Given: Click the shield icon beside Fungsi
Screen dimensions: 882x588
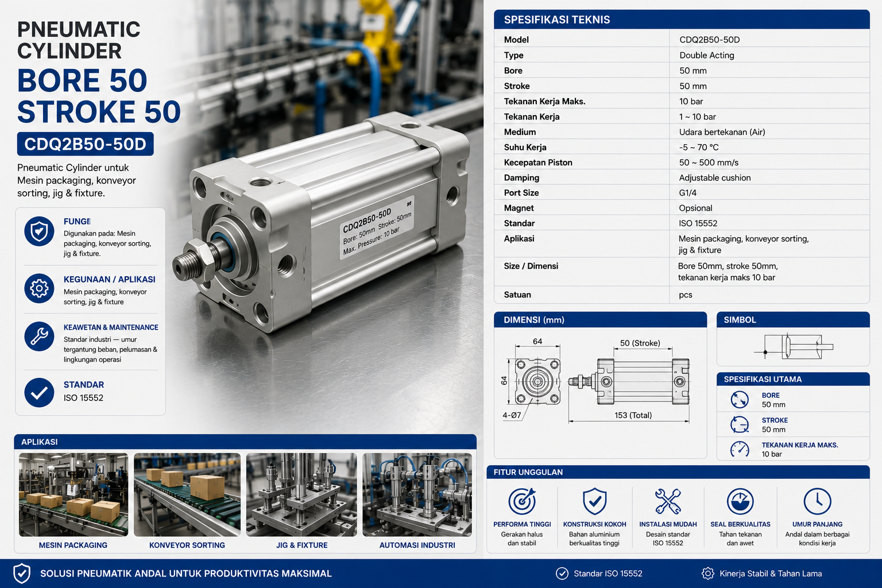Looking at the screenshot, I should pyautogui.click(x=39, y=232).
